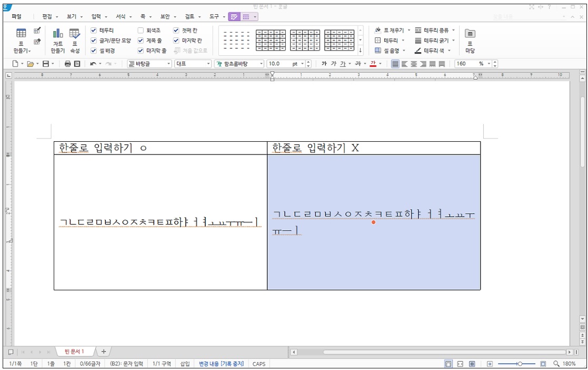Open the 테두리 색 color picker
588x370 pixels.
click(x=432, y=51)
